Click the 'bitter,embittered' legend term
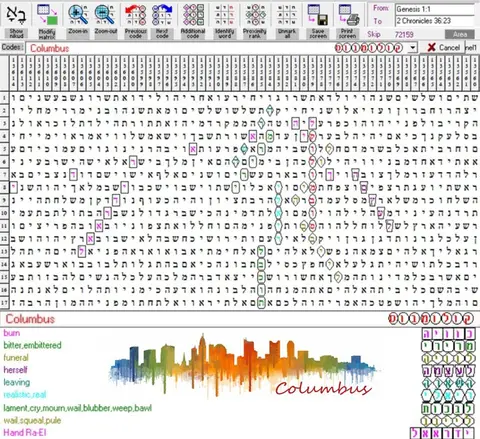 tap(32, 345)
